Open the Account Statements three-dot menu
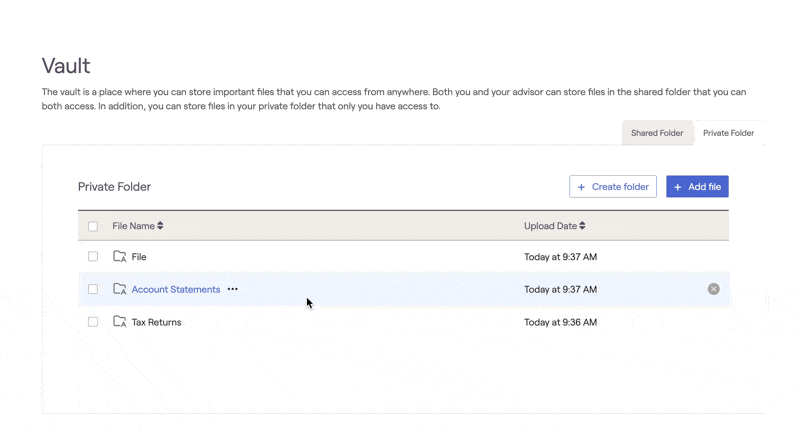Viewport: 800px width, 433px height. 232,289
